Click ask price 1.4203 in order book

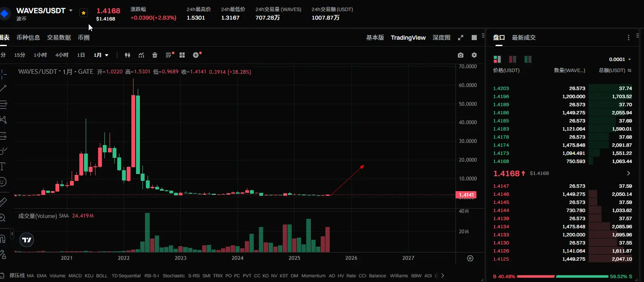tap(501, 88)
